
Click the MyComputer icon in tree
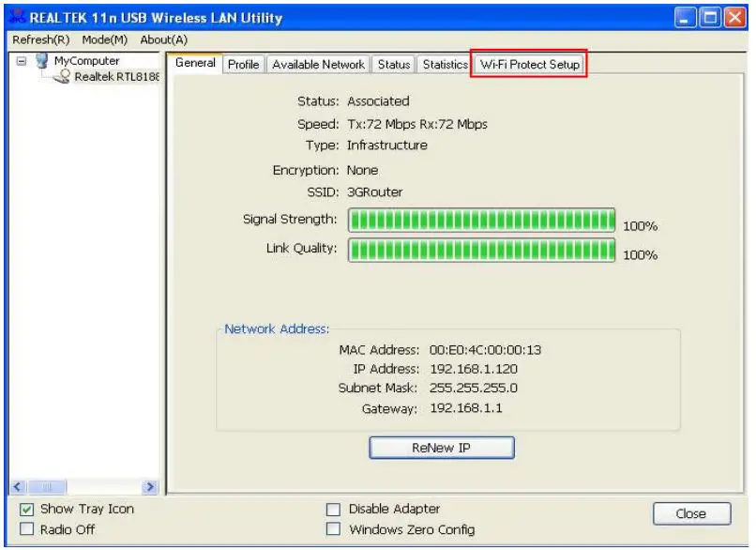(42, 61)
